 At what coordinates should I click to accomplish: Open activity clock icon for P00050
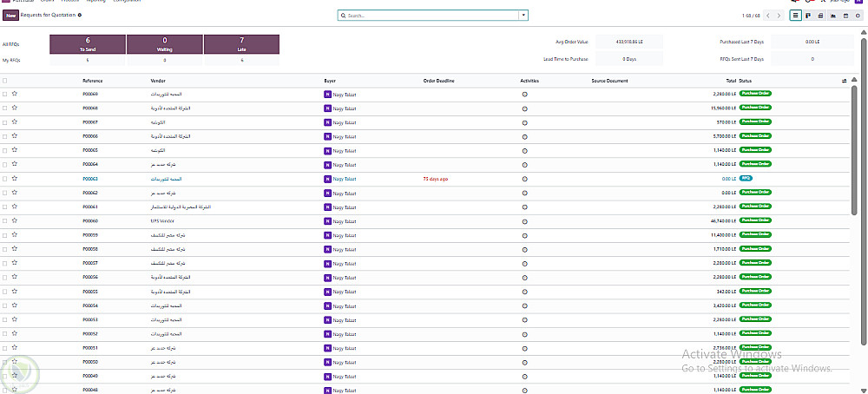point(525,363)
